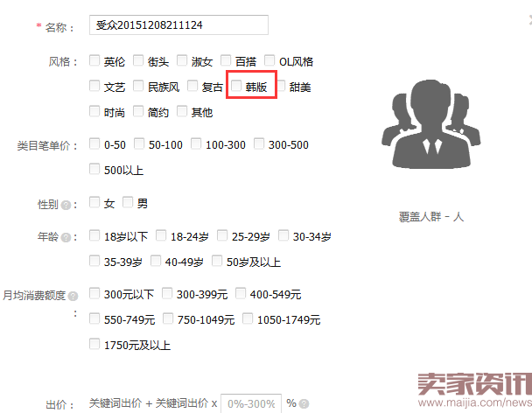Select the 百搭 style checkbox
The width and height of the screenshot is (532, 413).
tap(226, 60)
